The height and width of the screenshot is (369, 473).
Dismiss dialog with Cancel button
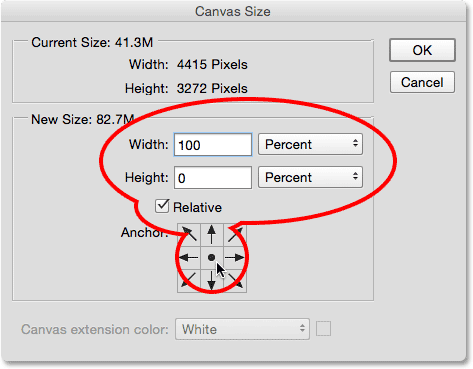pyautogui.click(x=422, y=82)
